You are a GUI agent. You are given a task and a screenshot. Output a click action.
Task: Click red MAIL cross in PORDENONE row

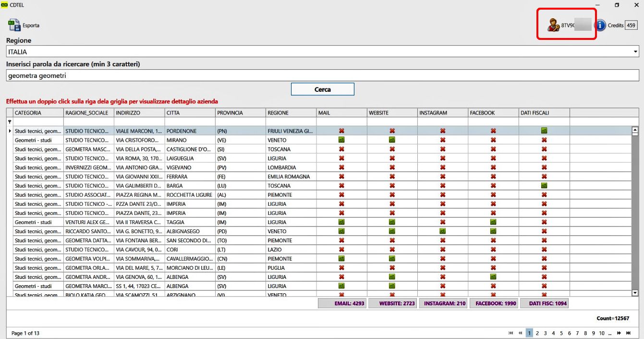click(341, 131)
